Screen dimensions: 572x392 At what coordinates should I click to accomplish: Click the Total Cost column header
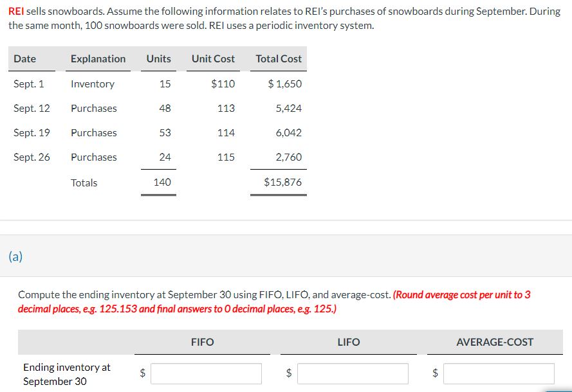279,58
